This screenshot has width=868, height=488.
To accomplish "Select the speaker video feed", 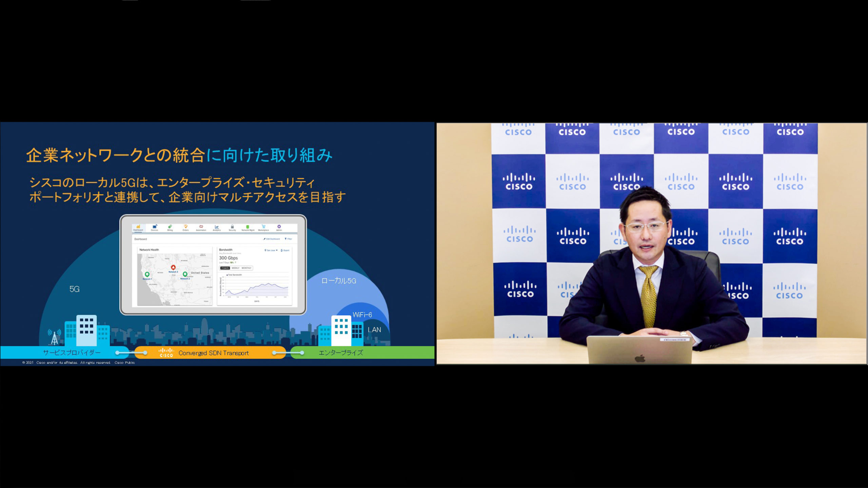I will click(x=651, y=244).
